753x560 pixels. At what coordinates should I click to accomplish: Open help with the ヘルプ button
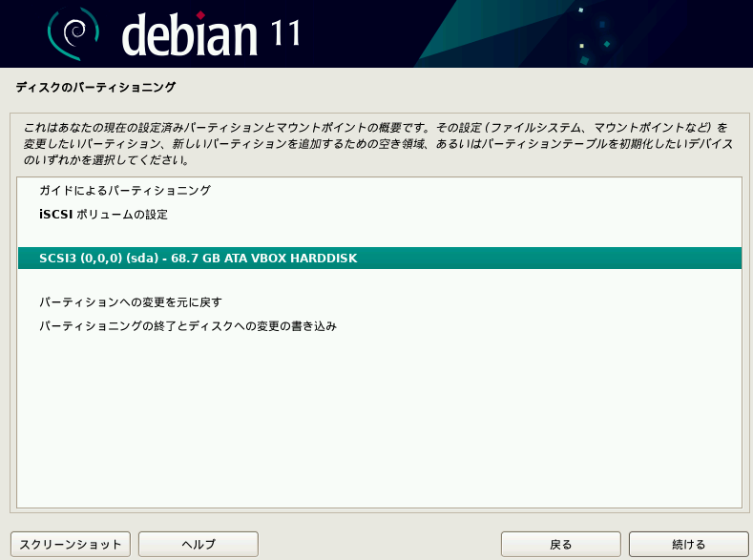click(199, 544)
